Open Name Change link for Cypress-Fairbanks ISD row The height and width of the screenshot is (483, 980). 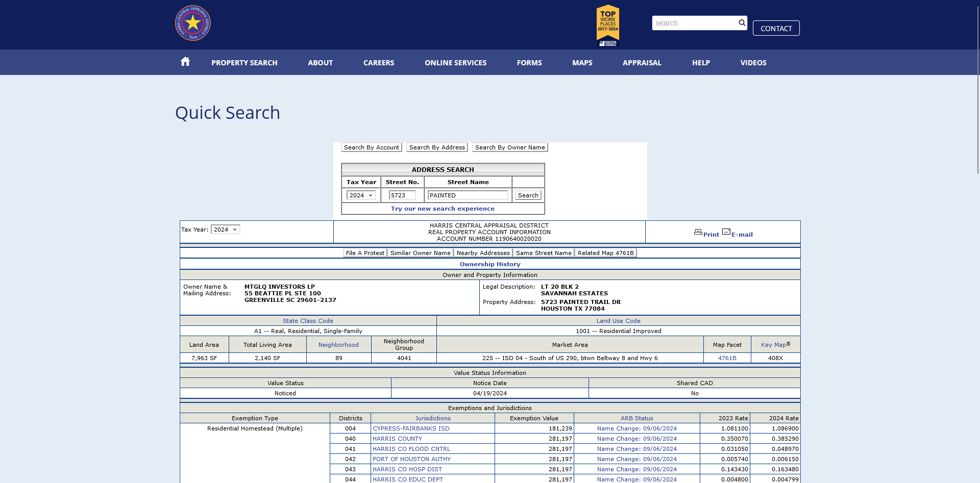pos(636,428)
